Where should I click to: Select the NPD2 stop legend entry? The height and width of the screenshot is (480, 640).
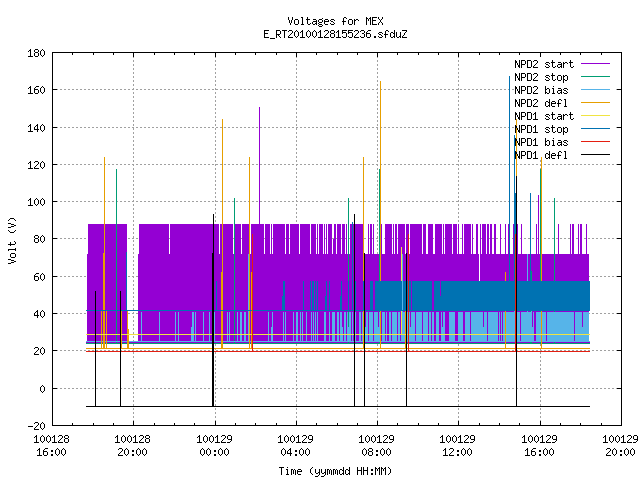[541, 77]
